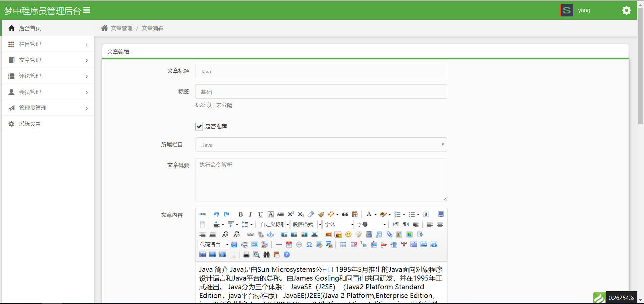Screen dimensions: 644x304
Task: Click the 文章概要 textarea
Action: 321,179
